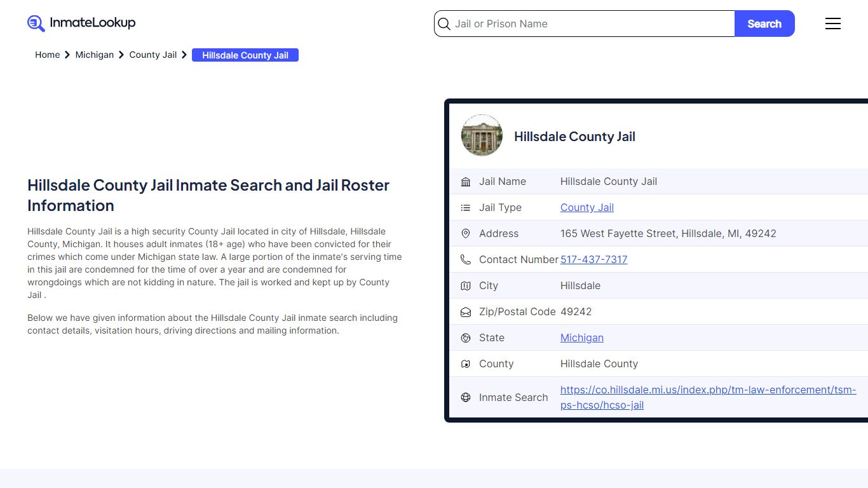Click the address 165 West Fayette Street
Screen dimensions: 868x488
[668, 233]
